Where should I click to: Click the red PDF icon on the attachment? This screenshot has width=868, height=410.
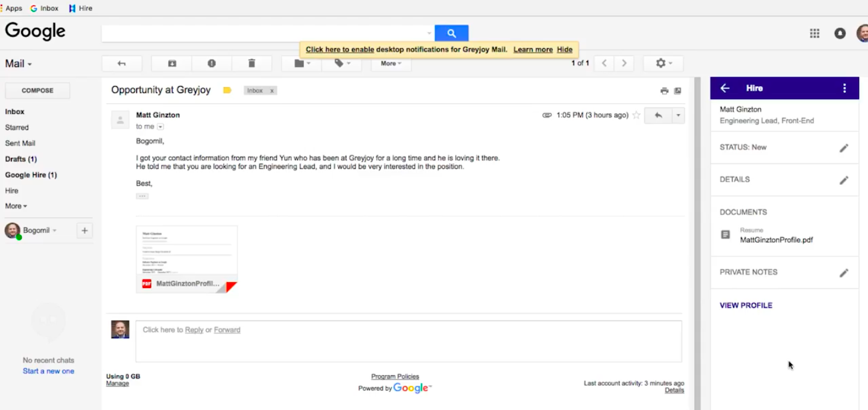click(147, 283)
